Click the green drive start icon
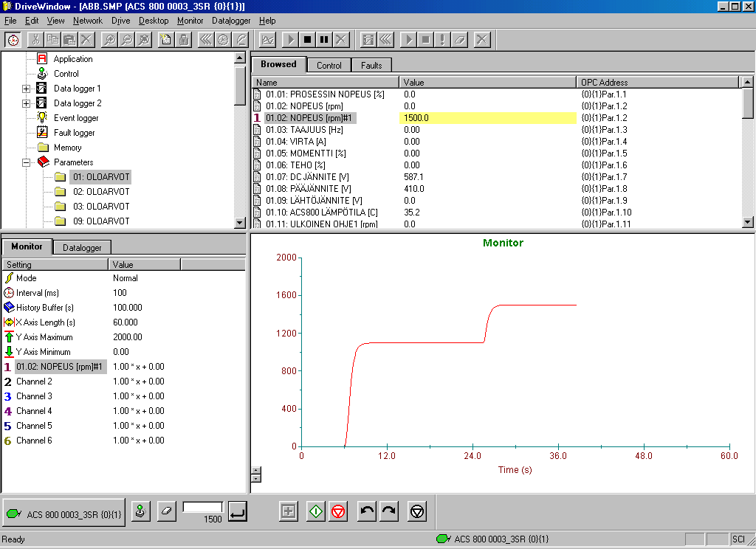756x549 pixels. tap(316, 511)
